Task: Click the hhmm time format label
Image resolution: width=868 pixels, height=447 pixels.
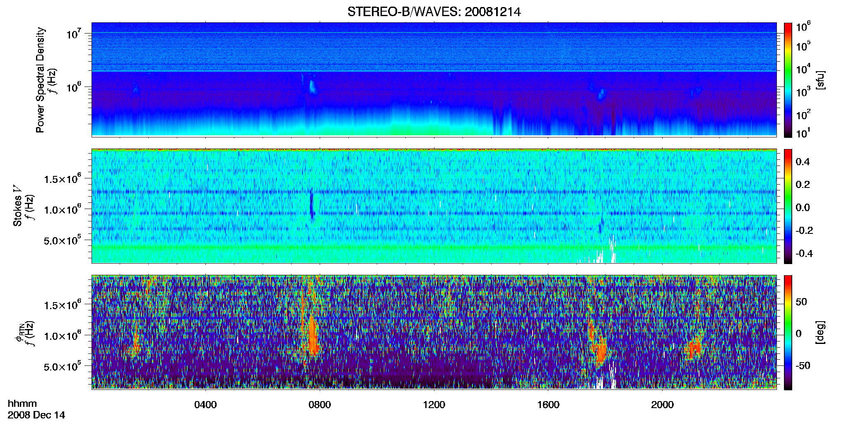Action: coord(22,404)
